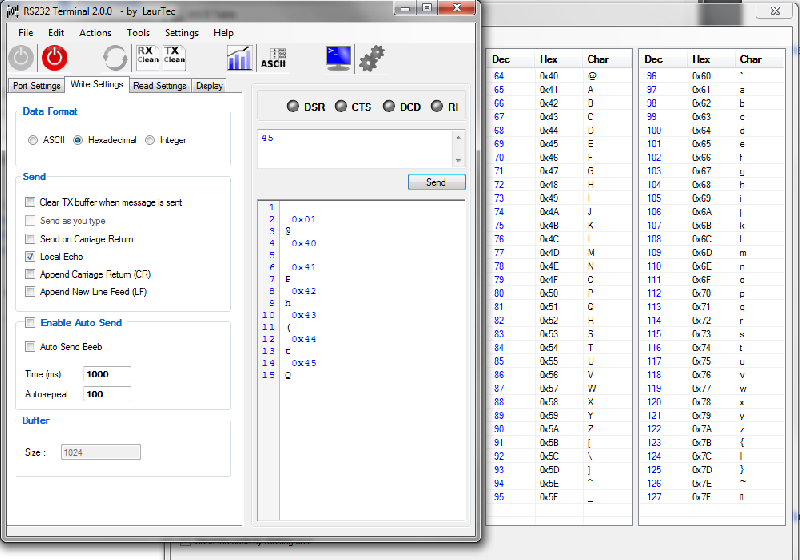Click the Dec 127 cell in ASCII table

[x=654, y=497]
